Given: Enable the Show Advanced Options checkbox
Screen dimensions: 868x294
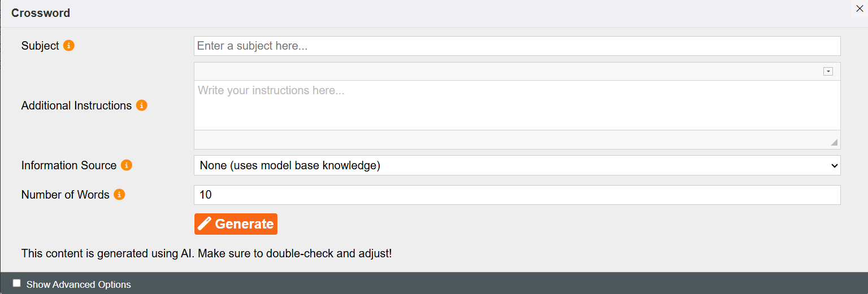Looking at the screenshot, I should pyautogui.click(x=17, y=283).
